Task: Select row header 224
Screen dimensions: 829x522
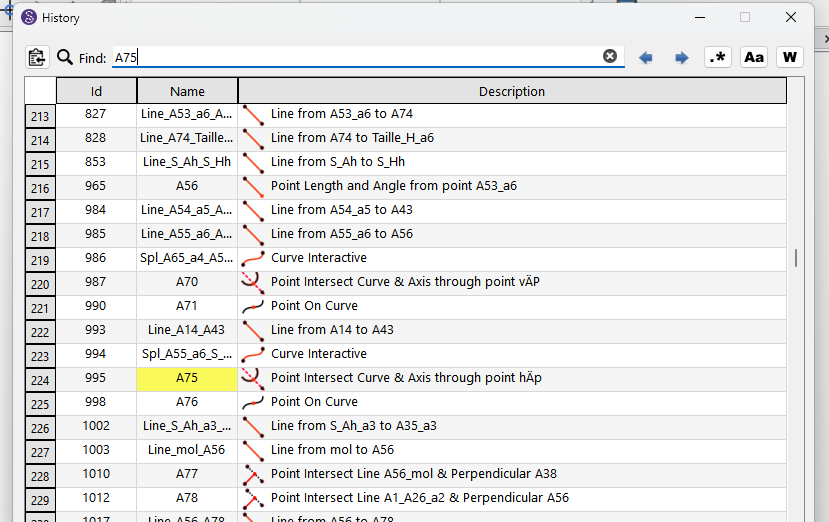Action: click(40, 378)
